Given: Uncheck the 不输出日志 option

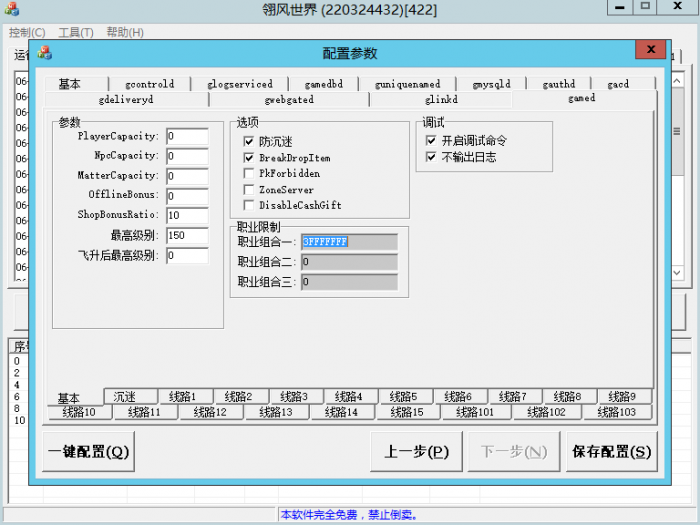Looking at the screenshot, I should [x=431, y=157].
